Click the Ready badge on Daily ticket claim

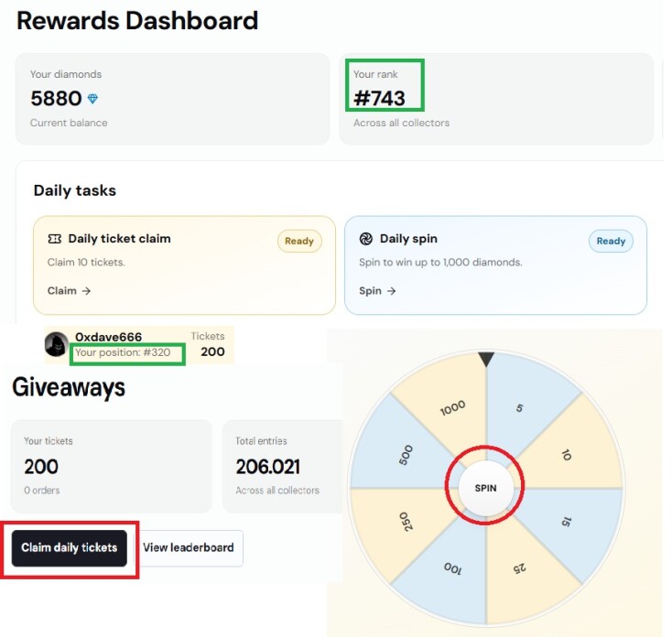299,242
